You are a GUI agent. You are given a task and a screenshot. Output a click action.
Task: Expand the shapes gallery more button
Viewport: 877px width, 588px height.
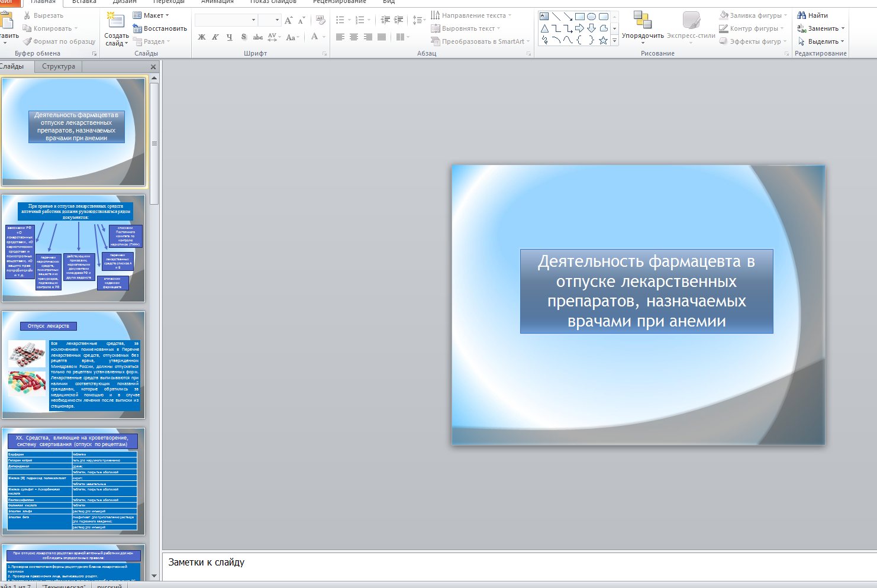tap(615, 40)
